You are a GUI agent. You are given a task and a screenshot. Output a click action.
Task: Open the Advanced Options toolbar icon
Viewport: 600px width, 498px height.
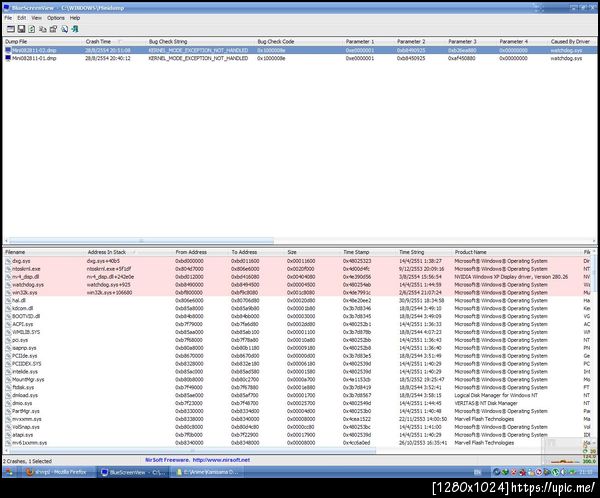tap(11, 29)
